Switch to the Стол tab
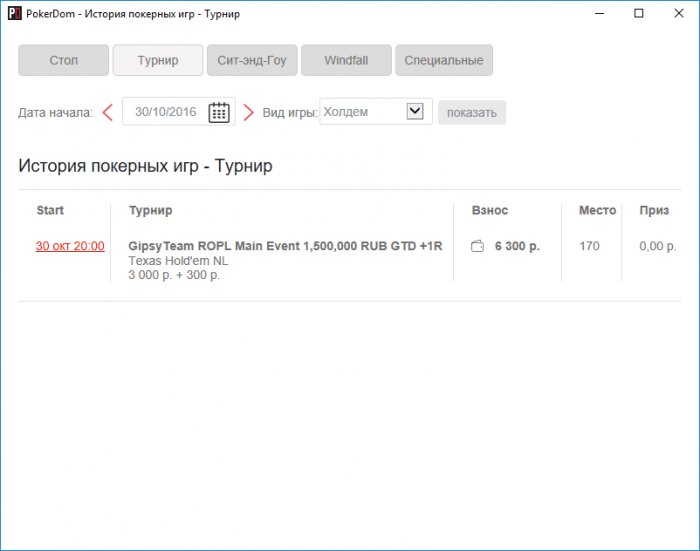 [63, 60]
